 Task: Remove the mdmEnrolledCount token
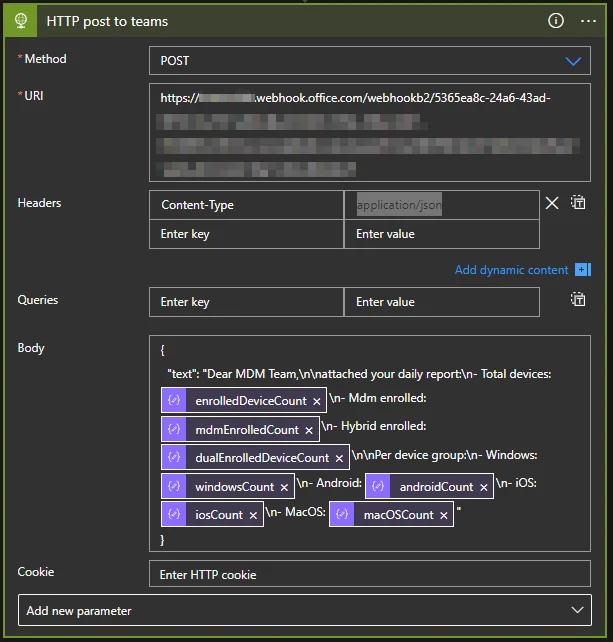[309, 431]
